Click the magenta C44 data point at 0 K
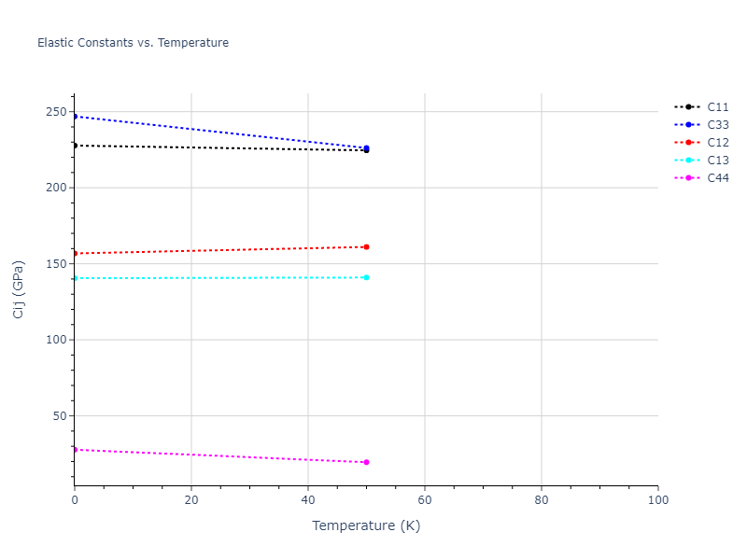 [x=75, y=450]
